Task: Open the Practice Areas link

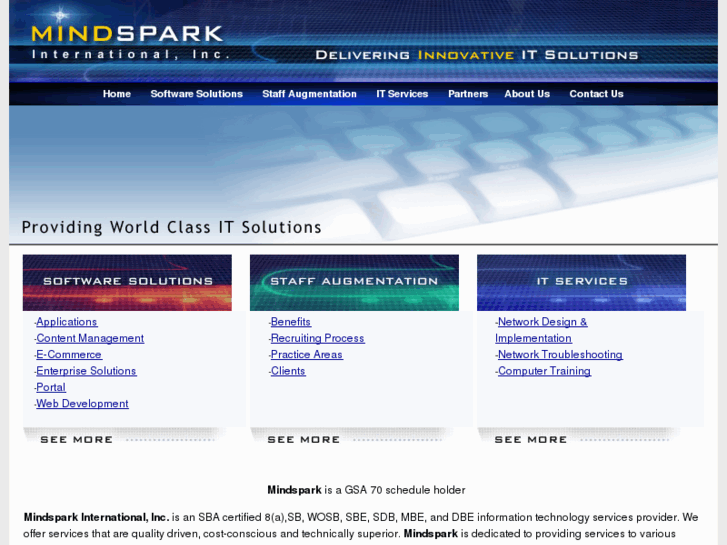Action: (x=306, y=354)
